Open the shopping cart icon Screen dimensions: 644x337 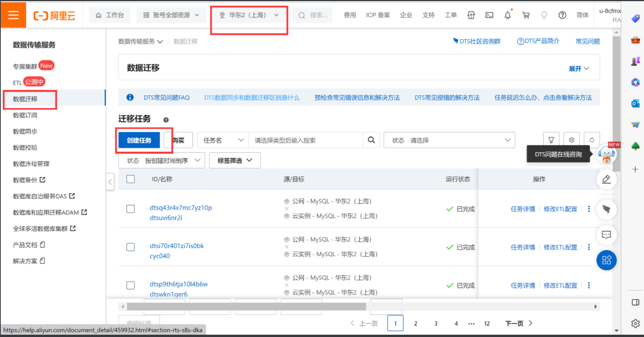526,15
